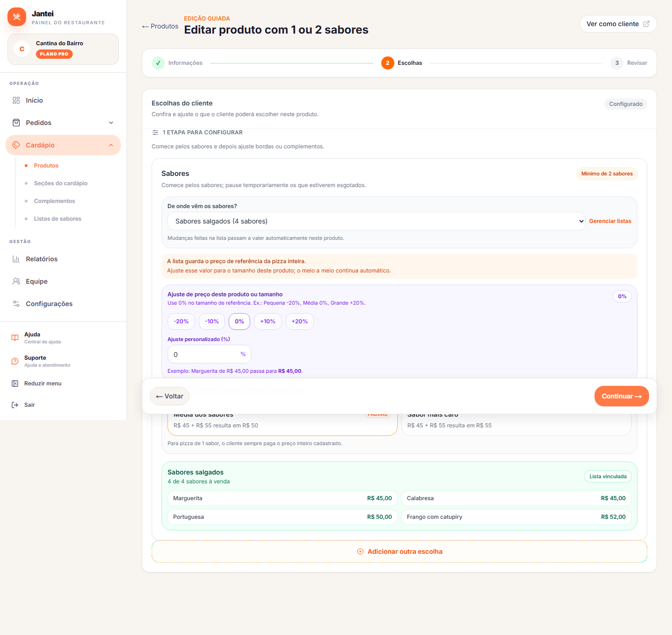Select the 0% price adjustment chip

[239, 321]
